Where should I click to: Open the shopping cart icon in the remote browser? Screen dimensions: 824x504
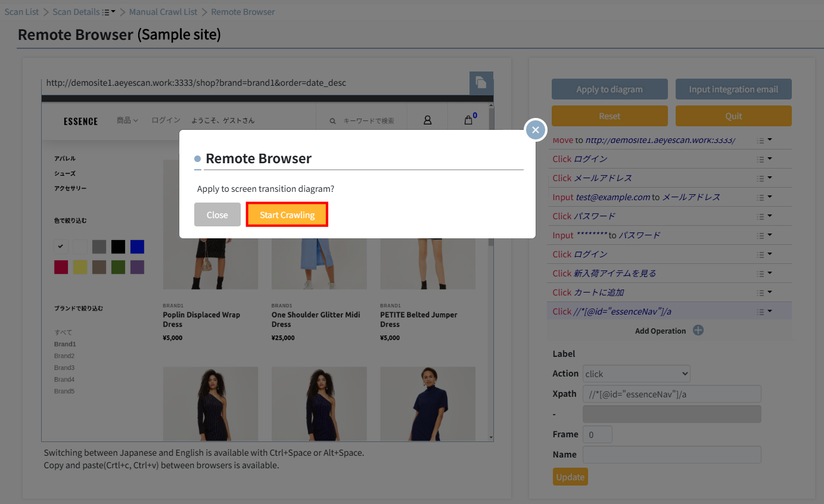(470, 120)
